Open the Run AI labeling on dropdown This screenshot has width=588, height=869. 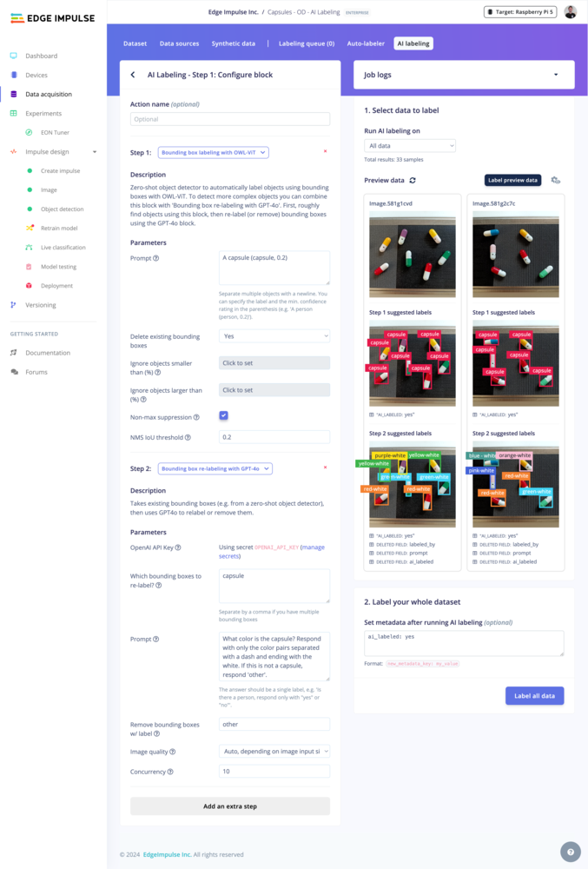coord(410,146)
